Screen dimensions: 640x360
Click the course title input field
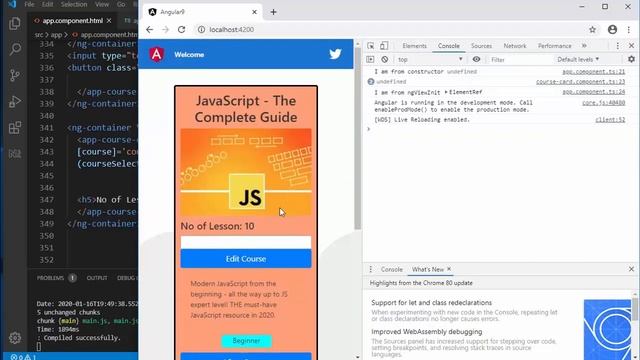tap(246, 242)
